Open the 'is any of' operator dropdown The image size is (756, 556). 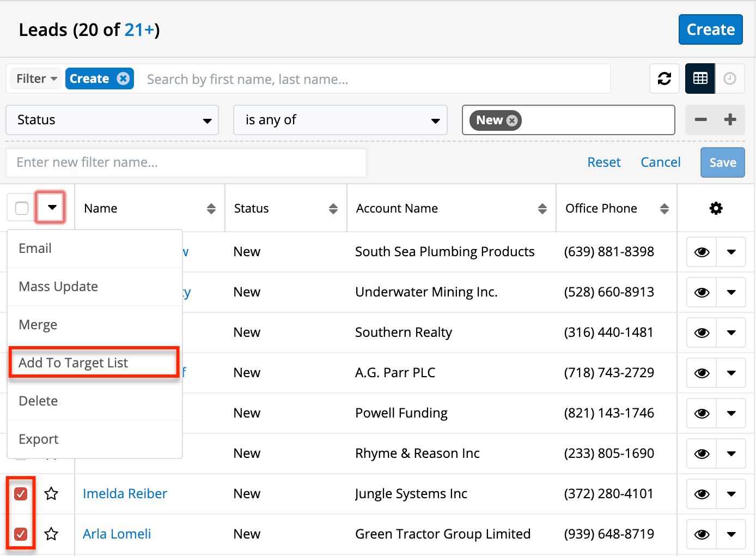[340, 120]
